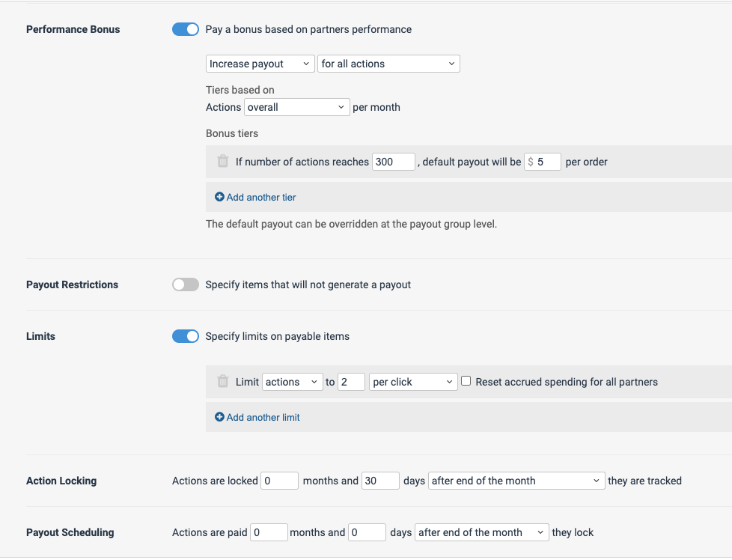732x560 pixels.
Task: Disable the Performance Bonus toggle
Action: [x=186, y=29]
